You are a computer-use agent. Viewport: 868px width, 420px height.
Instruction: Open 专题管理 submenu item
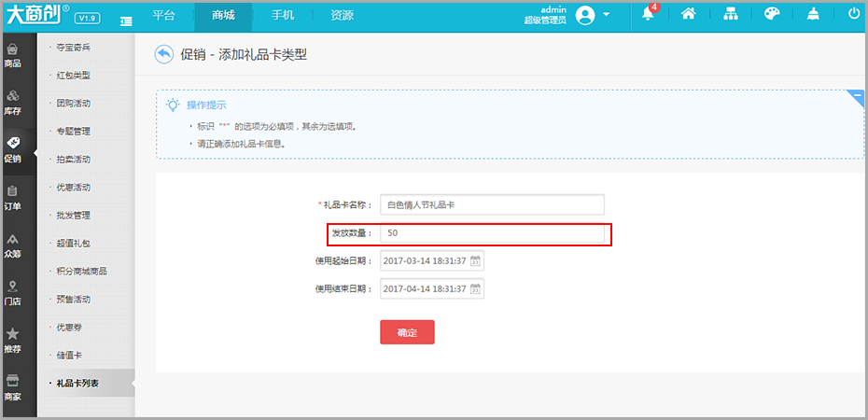coord(73,132)
